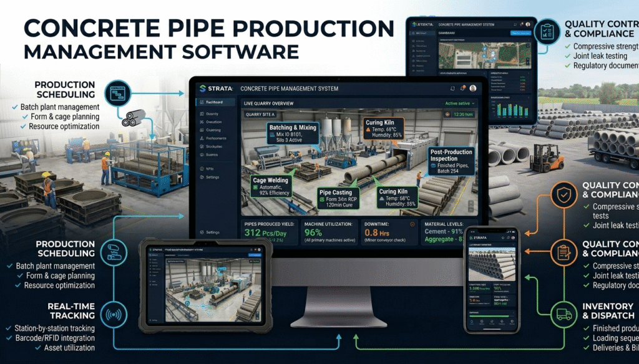Click the gear icon of the bottom-most sidebar Settings

point(202,232)
